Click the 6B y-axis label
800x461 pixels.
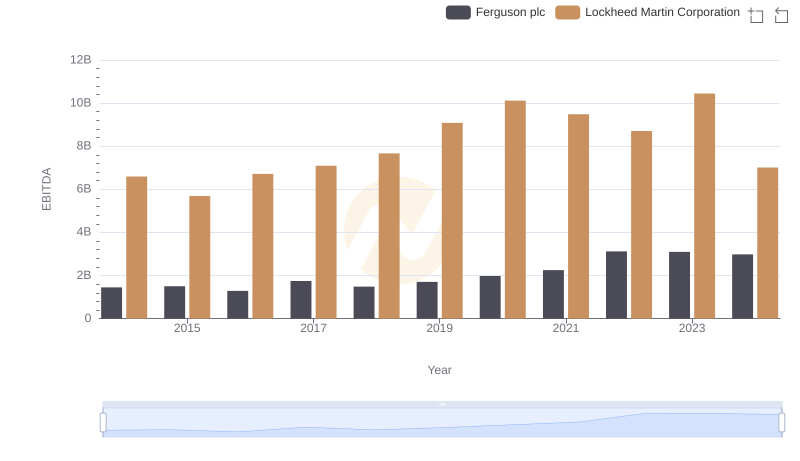point(84,189)
